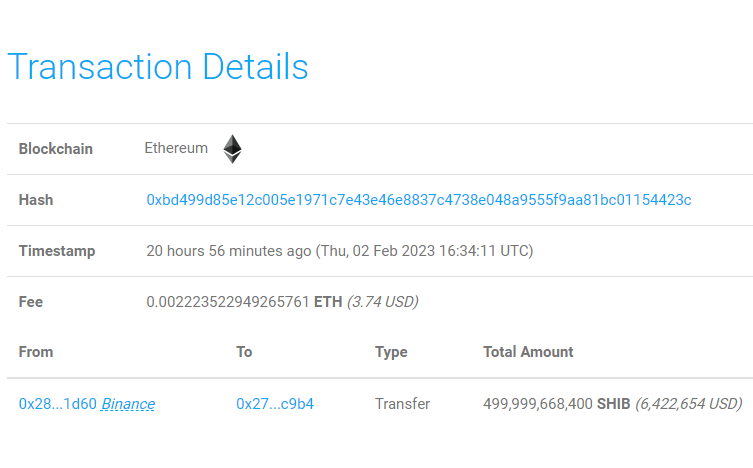Click the From column header
This screenshot has height=468, width=753.
tap(36, 352)
